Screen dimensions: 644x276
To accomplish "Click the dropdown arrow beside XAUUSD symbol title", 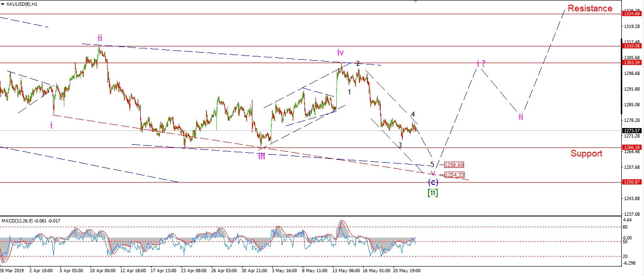I will [4, 4].
